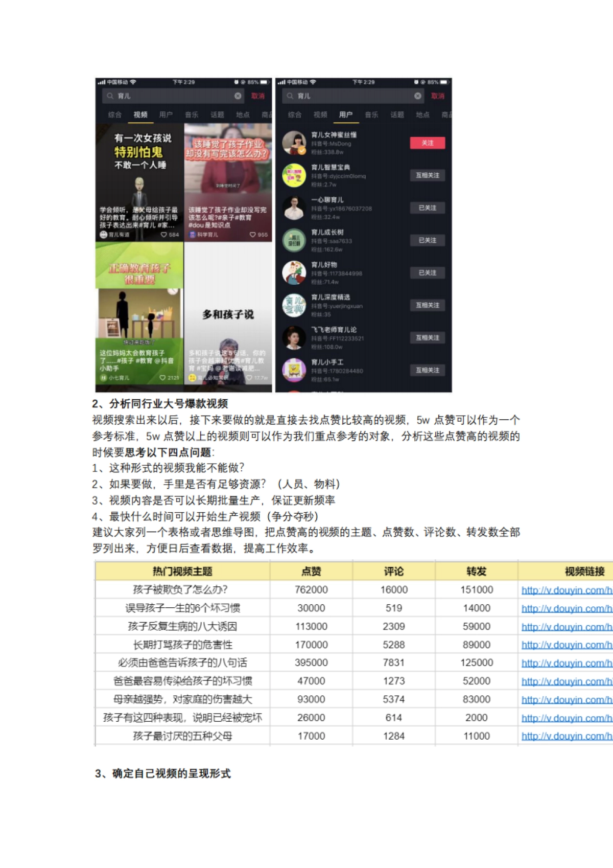Click 已关注 button for 育儿成长树
Viewport: 613px width, 868px height.
(x=428, y=240)
